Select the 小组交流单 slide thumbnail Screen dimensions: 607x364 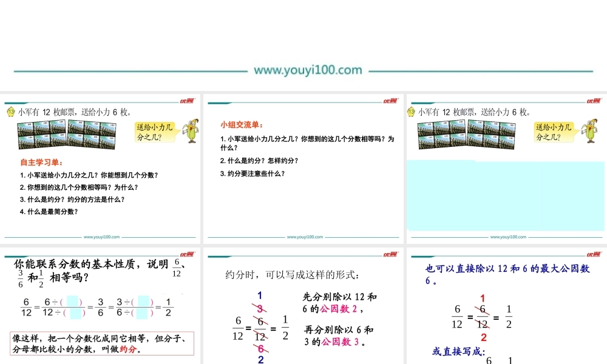[303, 169]
